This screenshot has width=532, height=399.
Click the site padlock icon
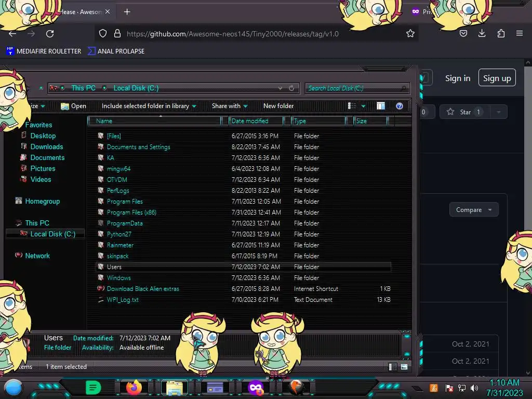pos(117,34)
